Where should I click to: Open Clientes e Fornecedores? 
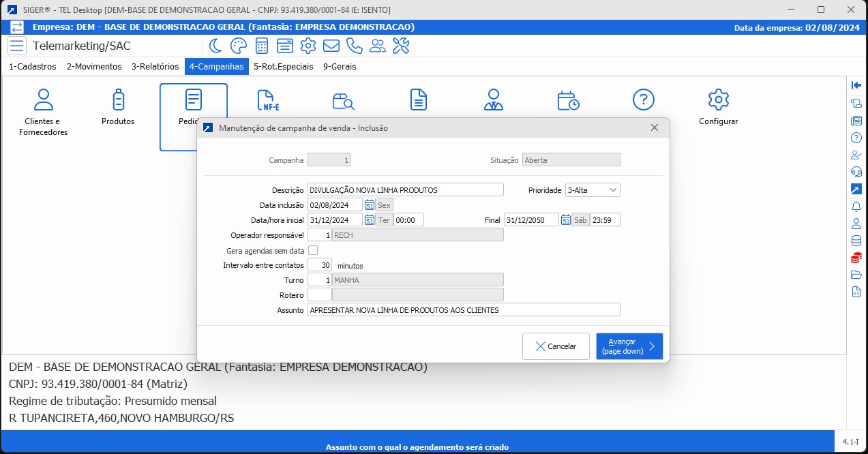pos(43,112)
